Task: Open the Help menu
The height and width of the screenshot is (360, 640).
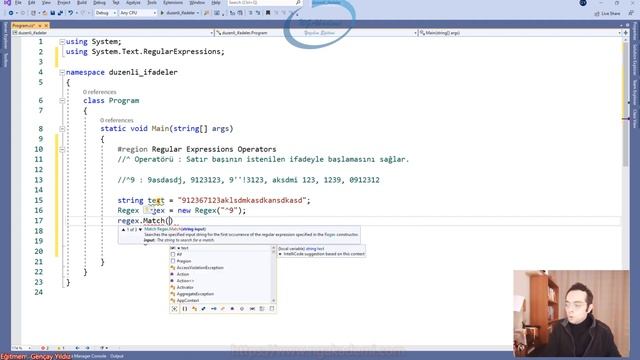Action: 216,2
